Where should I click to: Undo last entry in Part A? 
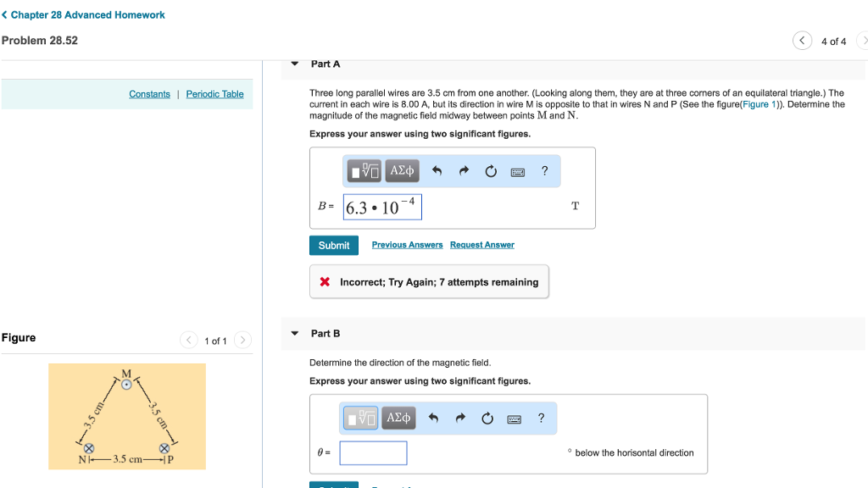437,171
